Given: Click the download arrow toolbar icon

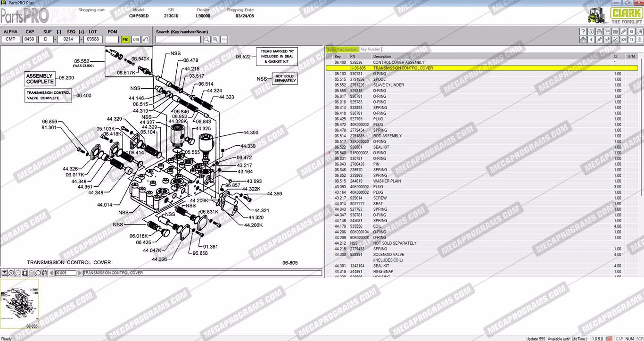Looking at the screenshot, I should tap(640, 40).
